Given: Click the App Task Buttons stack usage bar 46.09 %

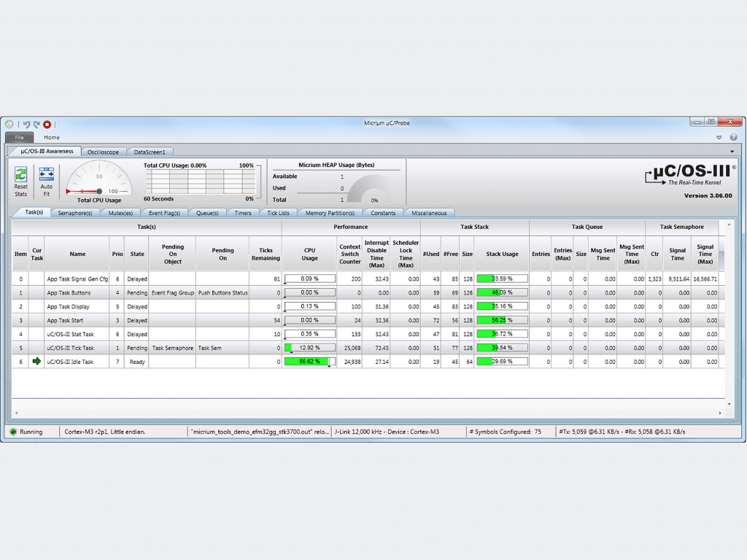Looking at the screenshot, I should tap(502, 292).
